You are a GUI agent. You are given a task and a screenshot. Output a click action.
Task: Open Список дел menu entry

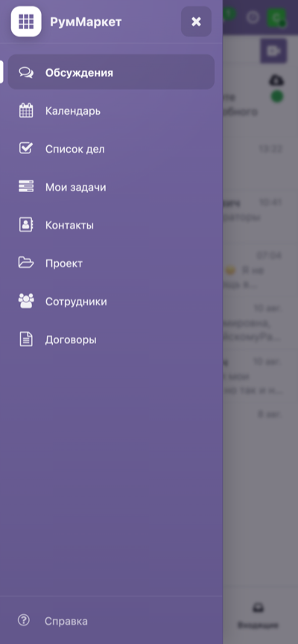(111, 149)
